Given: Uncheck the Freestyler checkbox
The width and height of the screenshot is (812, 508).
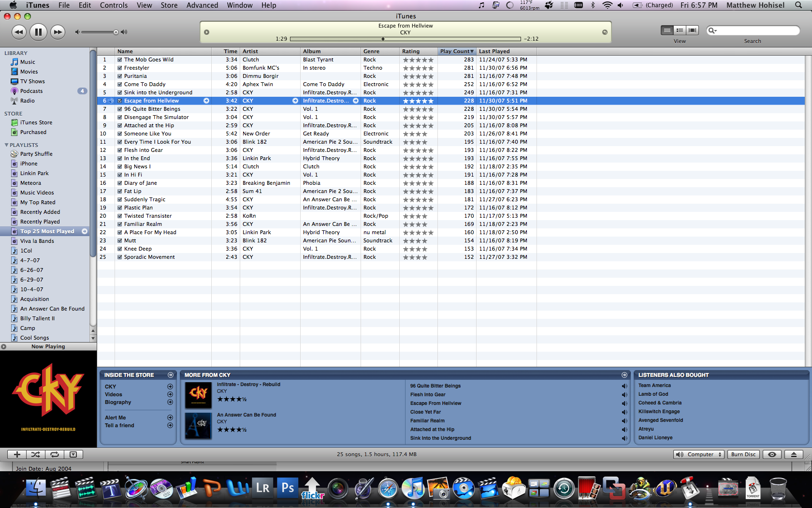Looking at the screenshot, I should pos(119,68).
